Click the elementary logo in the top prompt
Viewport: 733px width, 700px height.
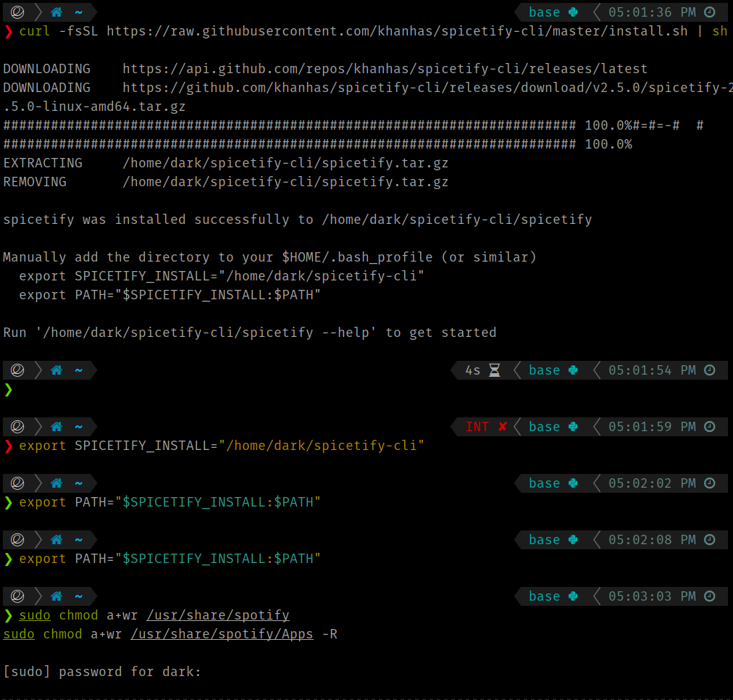[16, 12]
